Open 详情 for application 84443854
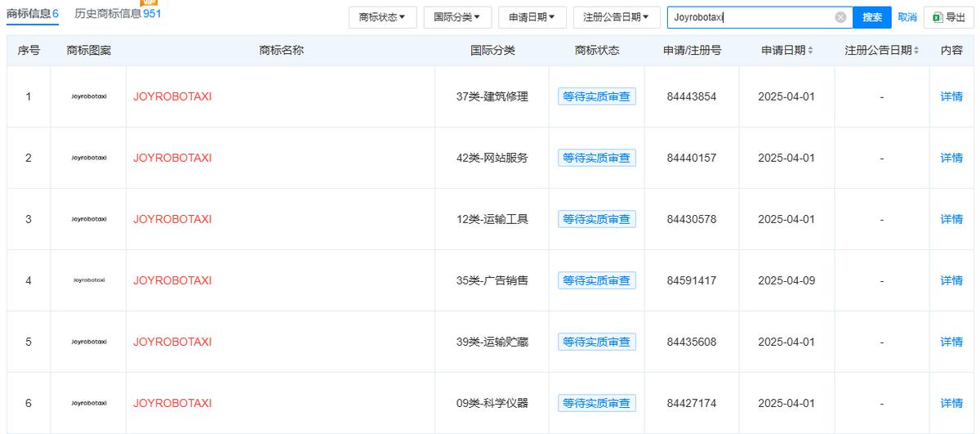Image resolution: width=980 pixels, height=434 pixels. (x=951, y=96)
